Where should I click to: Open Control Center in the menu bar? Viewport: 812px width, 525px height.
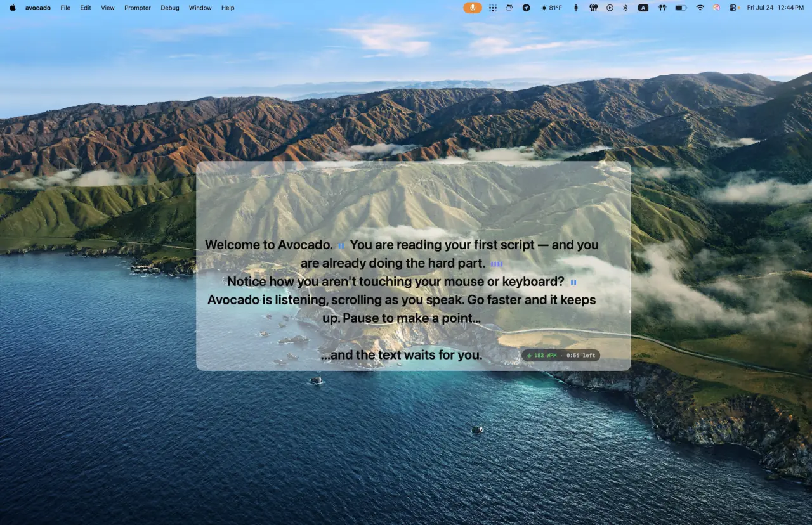pos(733,8)
